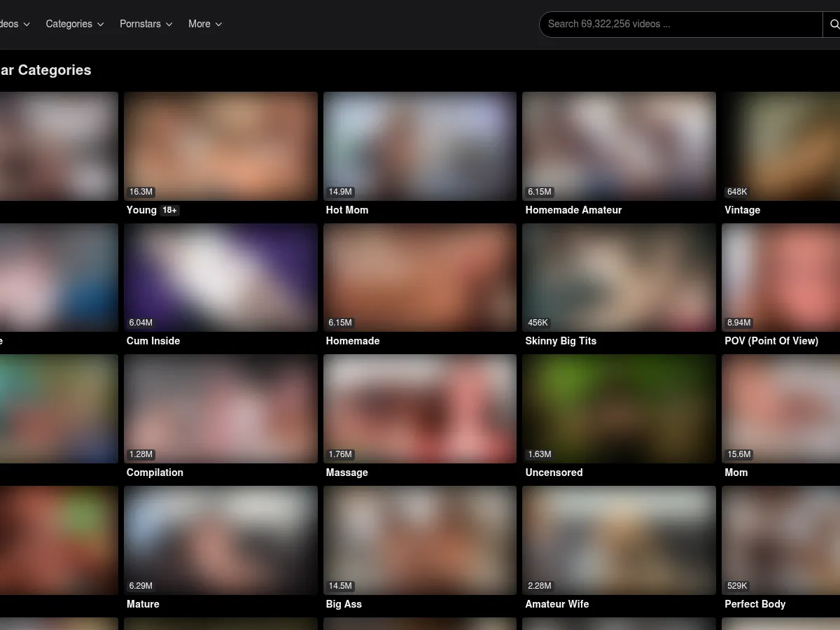Click the Hot Mom label link
The height and width of the screenshot is (630, 840).
coord(346,210)
